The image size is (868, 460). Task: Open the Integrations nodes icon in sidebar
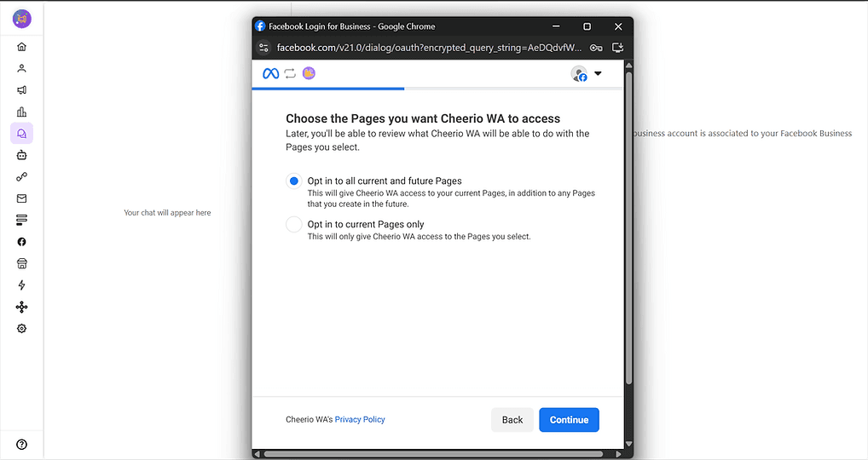pyautogui.click(x=21, y=307)
